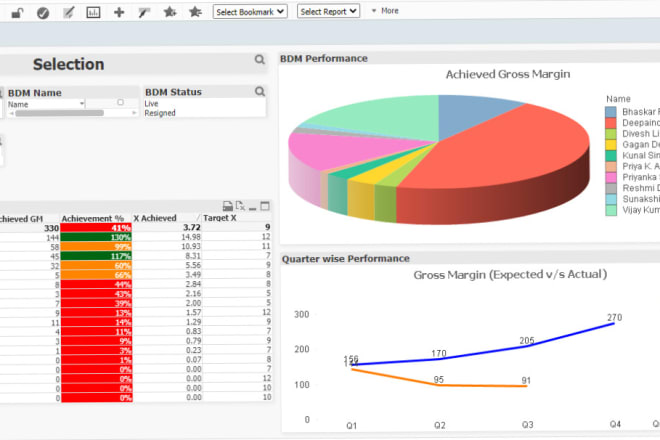Viewport: 660px width, 440px height.
Task: Click the BDM Name scrollbar left arrow
Action: click(x=11, y=113)
